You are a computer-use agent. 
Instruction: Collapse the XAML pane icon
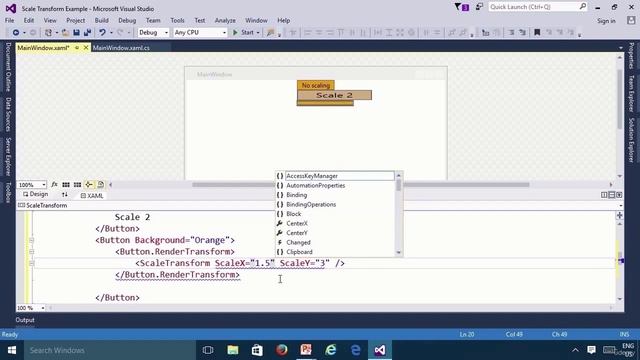[619, 195]
